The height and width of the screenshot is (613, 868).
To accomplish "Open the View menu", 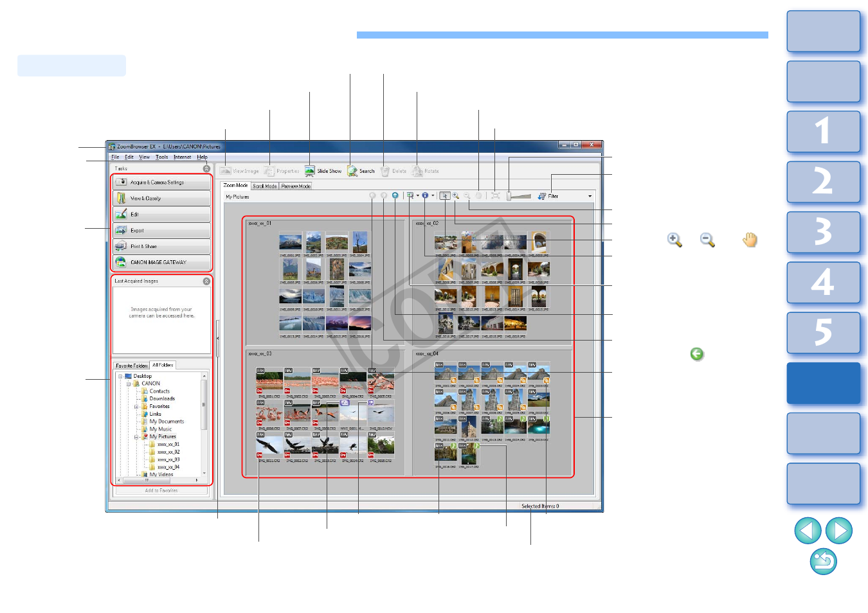I will coord(144,157).
